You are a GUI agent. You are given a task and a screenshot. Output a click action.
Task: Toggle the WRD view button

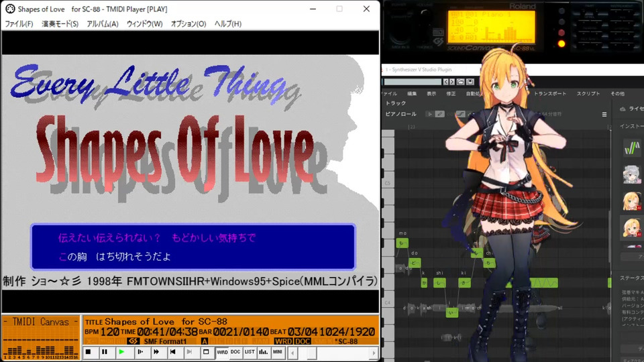(x=222, y=352)
